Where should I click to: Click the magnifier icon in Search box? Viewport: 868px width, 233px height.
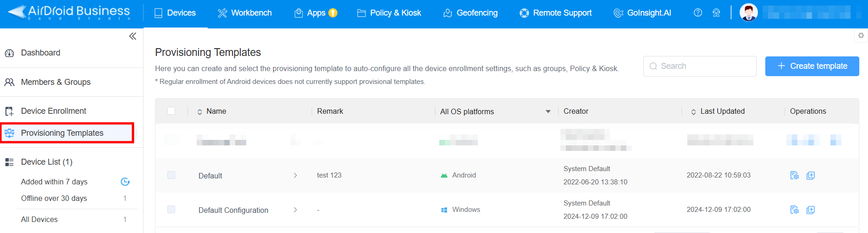pyautogui.click(x=653, y=66)
